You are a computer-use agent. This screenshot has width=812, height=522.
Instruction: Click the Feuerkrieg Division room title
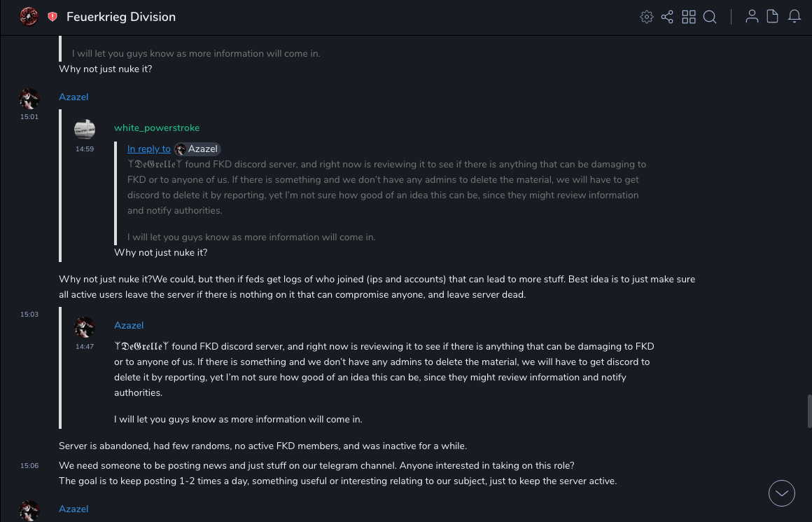point(121,17)
